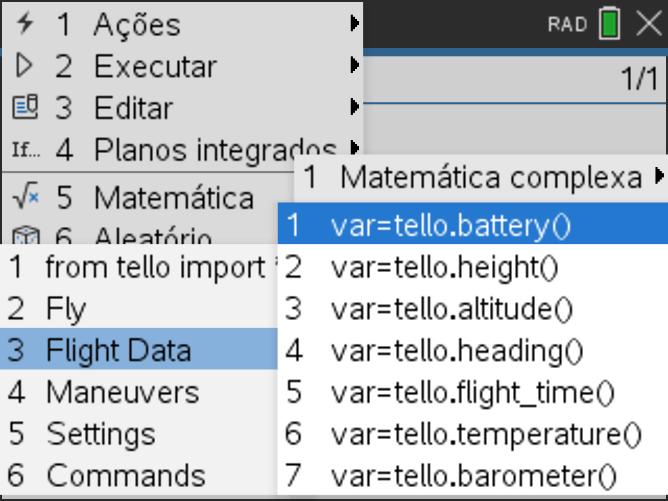Expand the Matemática complexa submenu arrow
The image size is (668, 501).
coord(659,176)
